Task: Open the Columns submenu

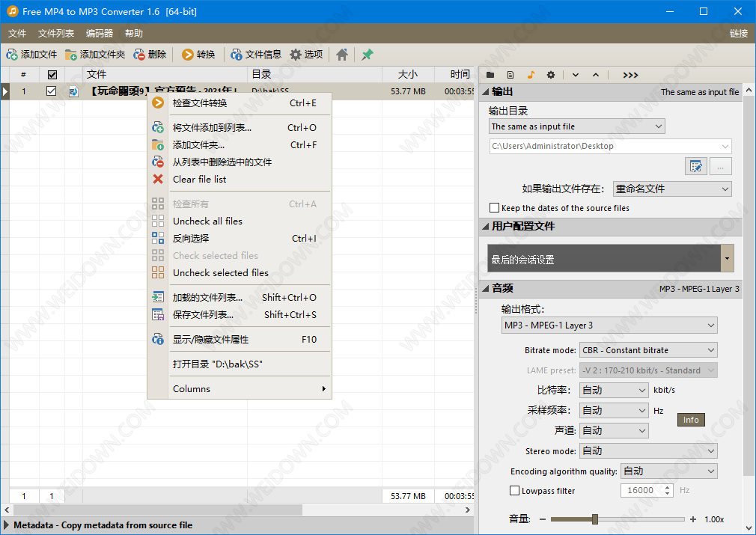Action: 240,389
